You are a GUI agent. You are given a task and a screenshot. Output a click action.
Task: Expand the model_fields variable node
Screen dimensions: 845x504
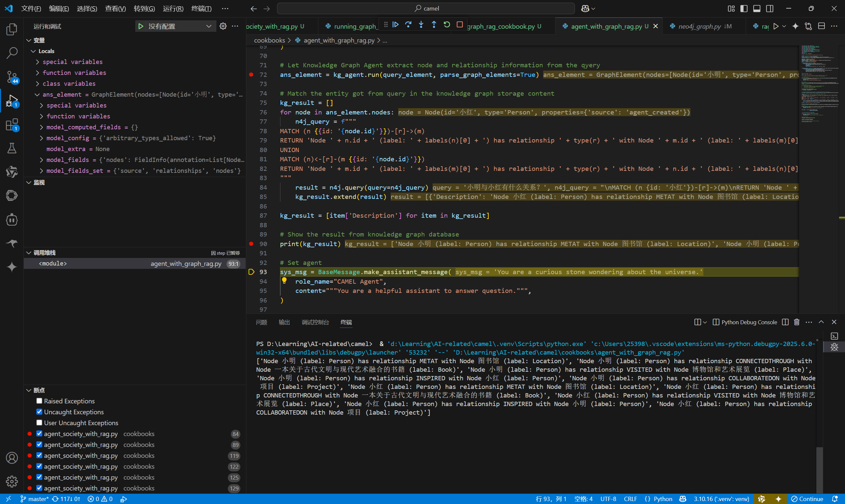42,160
